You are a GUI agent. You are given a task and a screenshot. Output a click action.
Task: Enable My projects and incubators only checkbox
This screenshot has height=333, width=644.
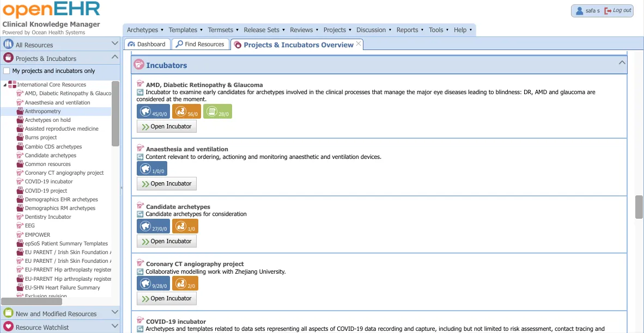[x=7, y=71]
